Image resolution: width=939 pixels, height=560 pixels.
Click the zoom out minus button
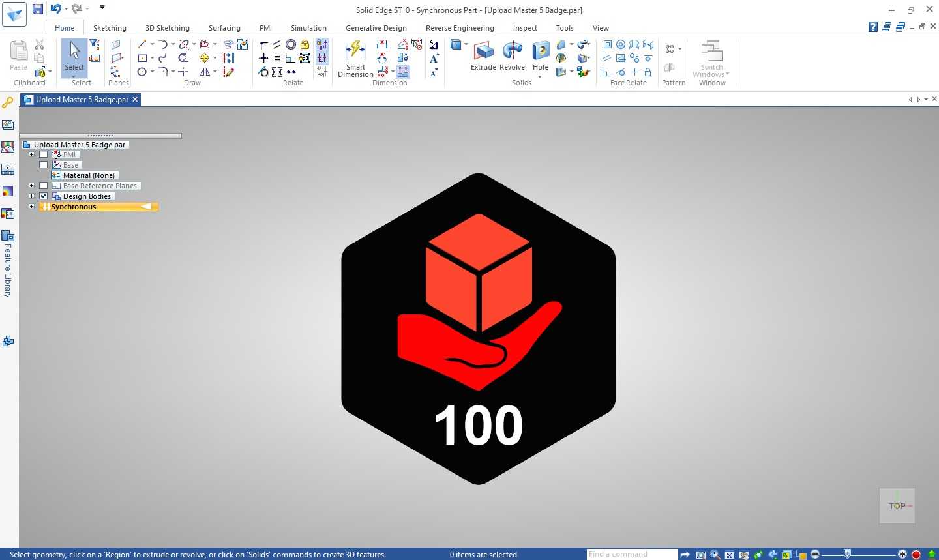(x=815, y=554)
